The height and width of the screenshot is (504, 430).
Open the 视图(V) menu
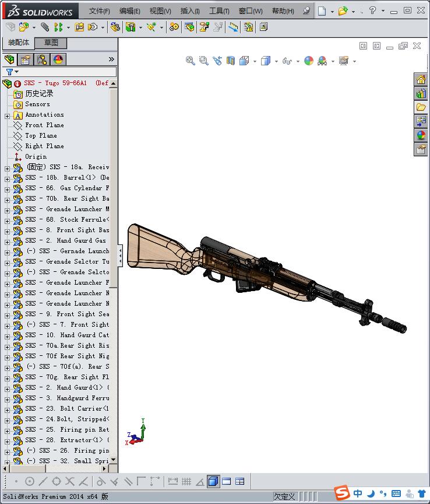tap(160, 11)
